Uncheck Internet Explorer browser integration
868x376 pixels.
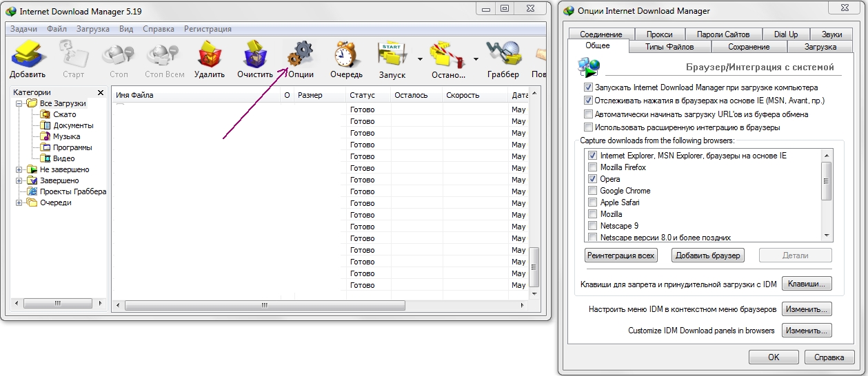tap(593, 156)
